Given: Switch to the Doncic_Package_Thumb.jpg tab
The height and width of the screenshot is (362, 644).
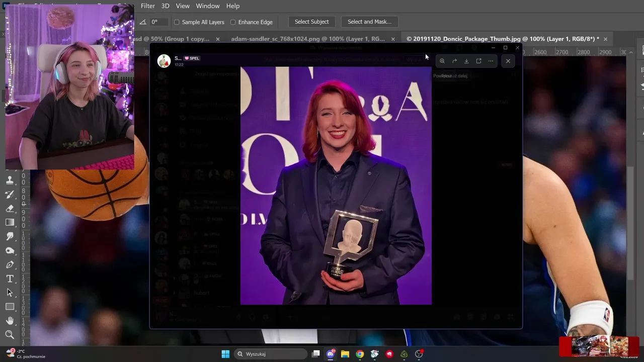Looking at the screenshot, I should point(502,39).
